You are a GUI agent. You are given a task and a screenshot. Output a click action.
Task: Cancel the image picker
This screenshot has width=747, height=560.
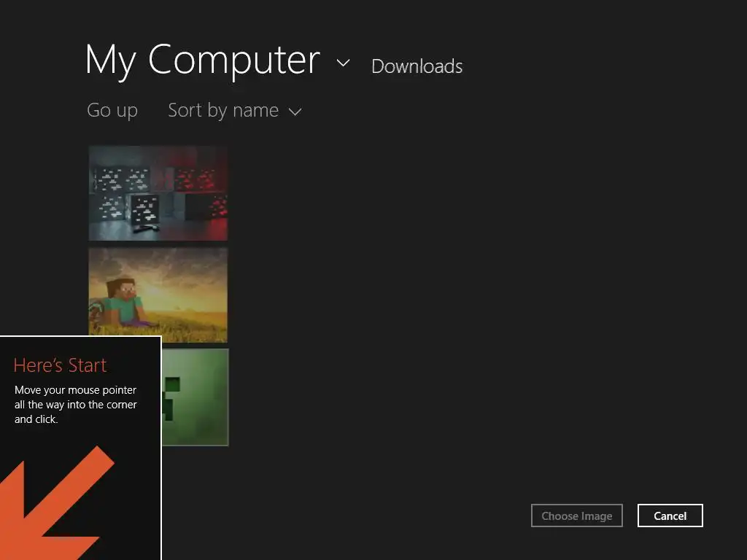tap(670, 516)
